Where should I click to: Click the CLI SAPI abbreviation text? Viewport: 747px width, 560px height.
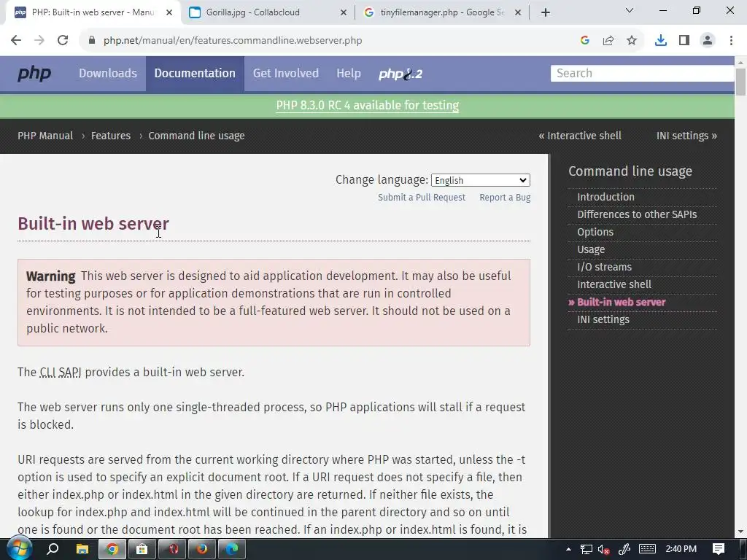[x=61, y=373]
